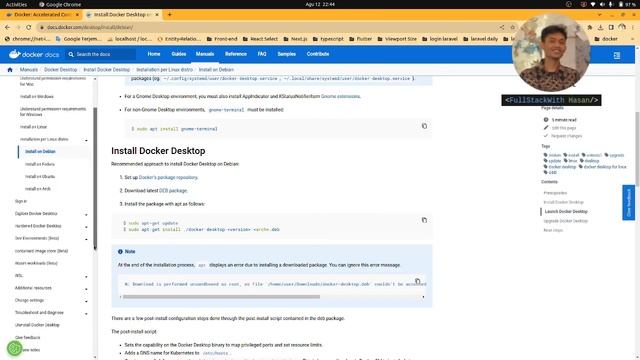Image resolution: width=640 pixels, height=360 pixels.
Task: Open the Samples nav item
Action: (x=287, y=54)
